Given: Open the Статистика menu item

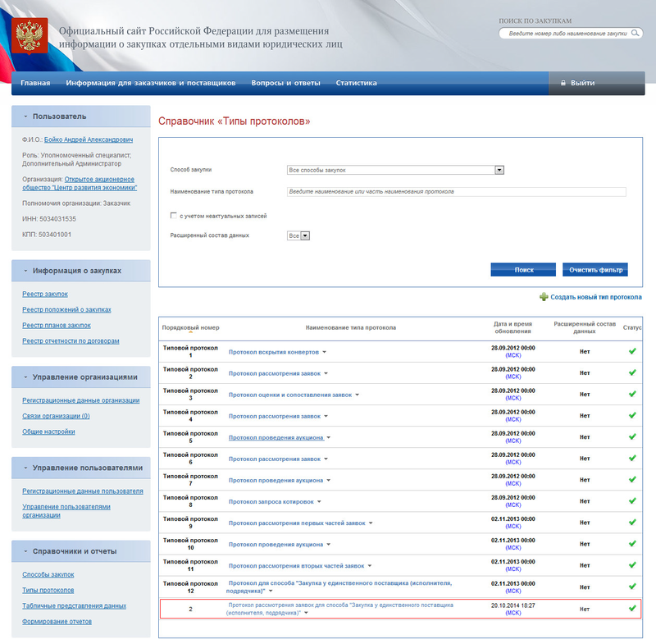Looking at the screenshot, I should [356, 83].
